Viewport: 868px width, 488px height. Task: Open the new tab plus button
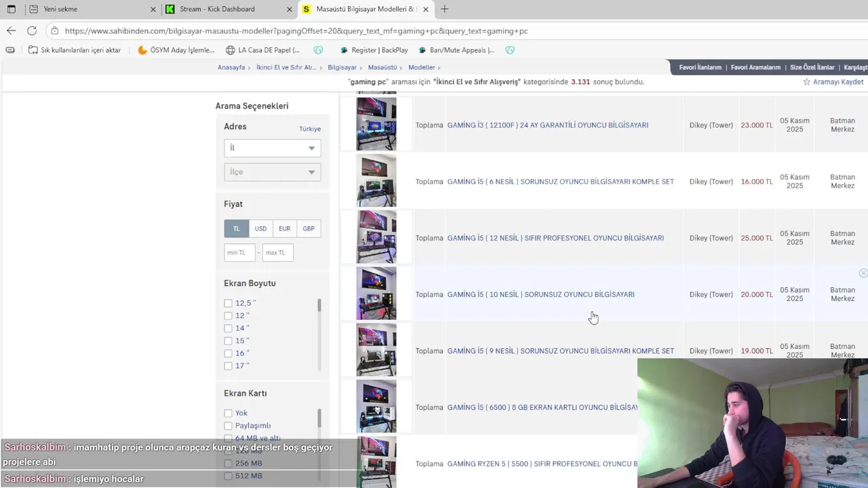pos(444,9)
